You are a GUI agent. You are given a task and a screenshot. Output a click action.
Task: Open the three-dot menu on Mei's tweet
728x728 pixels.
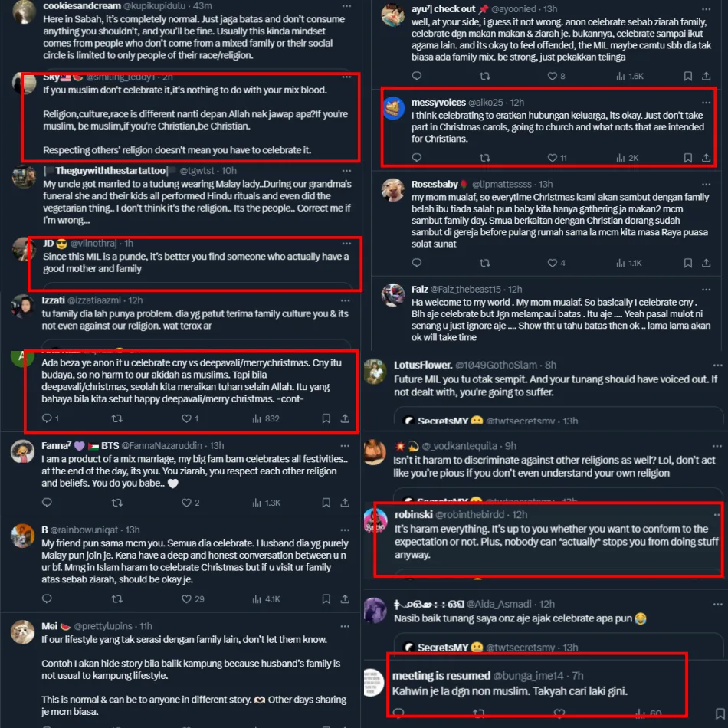(x=345, y=626)
